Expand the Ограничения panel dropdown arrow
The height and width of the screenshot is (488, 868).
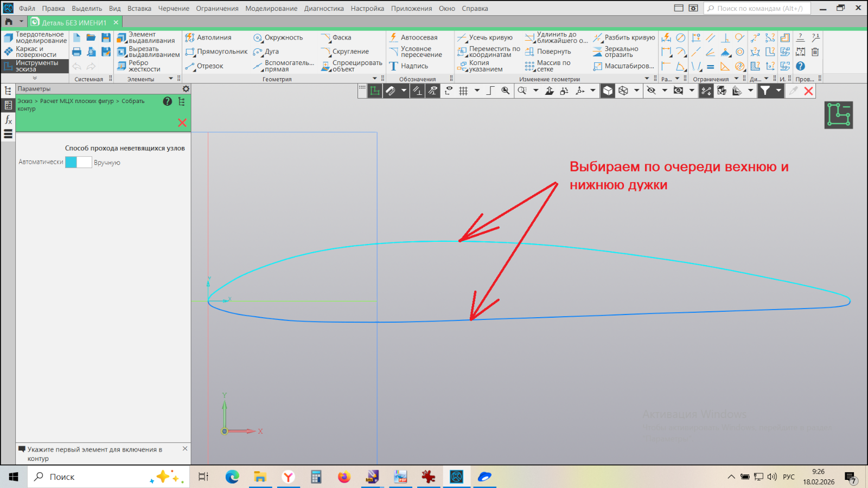click(x=736, y=79)
